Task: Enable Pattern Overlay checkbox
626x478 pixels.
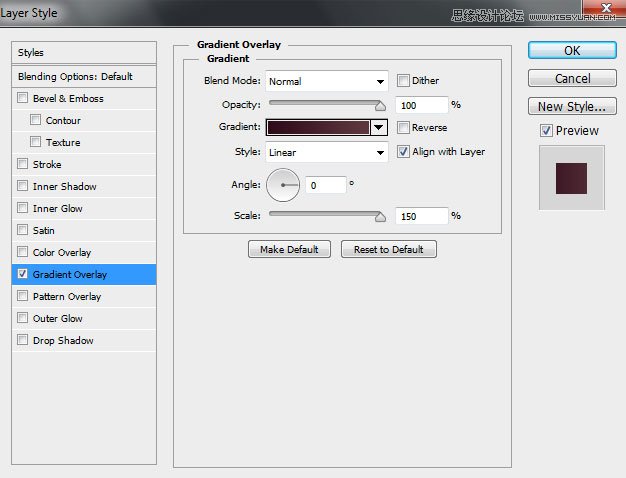Action: pyautogui.click(x=23, y=296)
